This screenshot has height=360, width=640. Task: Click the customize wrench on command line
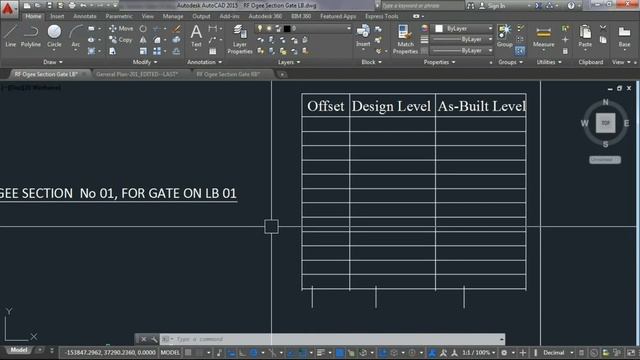[154, 339]
